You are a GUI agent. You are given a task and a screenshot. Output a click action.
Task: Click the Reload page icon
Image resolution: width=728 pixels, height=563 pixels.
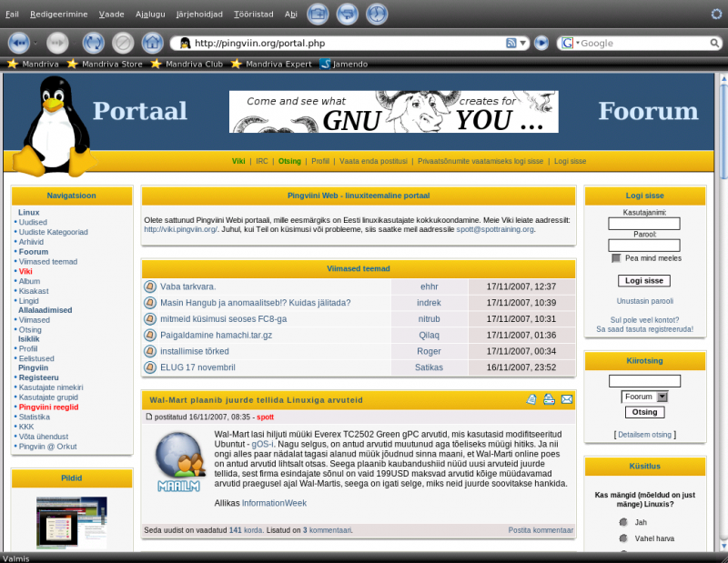pos(94,43)
